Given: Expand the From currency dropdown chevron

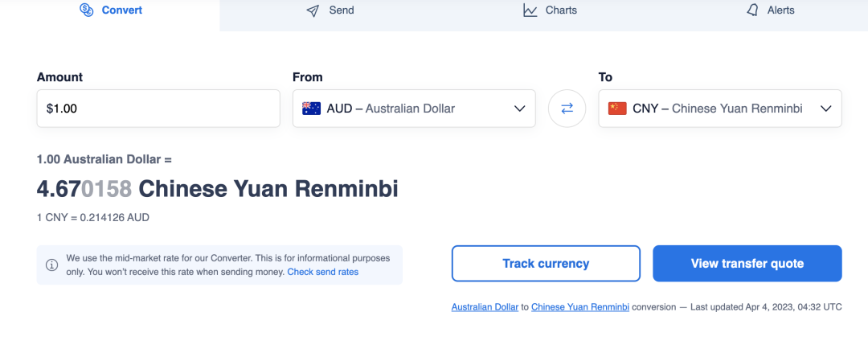Looking at the screenshot, I should click(x=519, y=109).
